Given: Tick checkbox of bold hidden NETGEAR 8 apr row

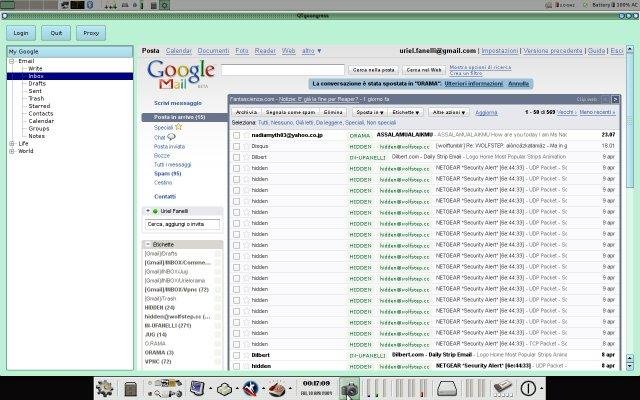Looking at the screenshot, I should coord(236,366).
